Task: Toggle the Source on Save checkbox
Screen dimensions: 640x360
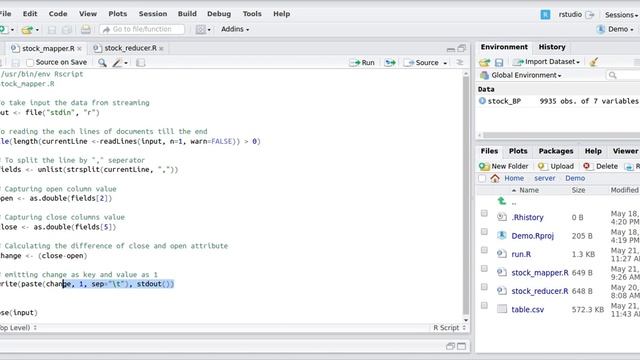Action: (x=30, y=62)
